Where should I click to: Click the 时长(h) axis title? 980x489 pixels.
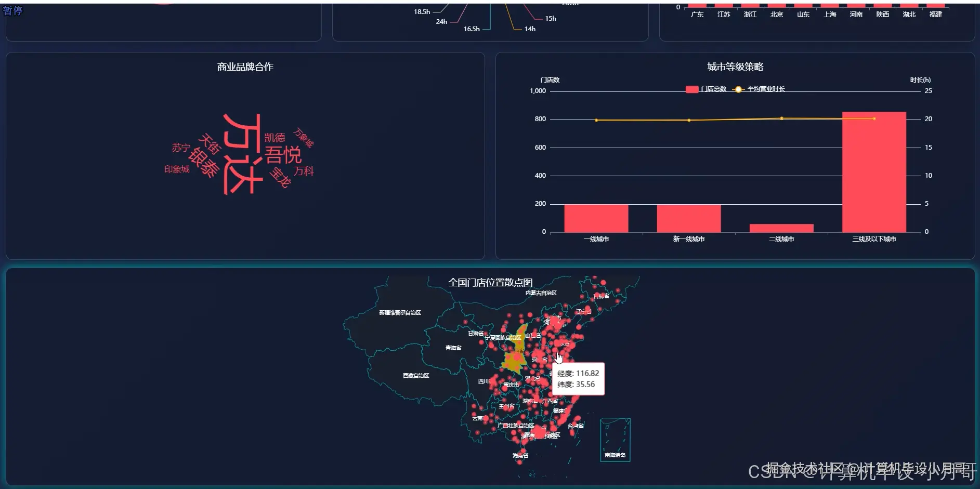point(920,80)
